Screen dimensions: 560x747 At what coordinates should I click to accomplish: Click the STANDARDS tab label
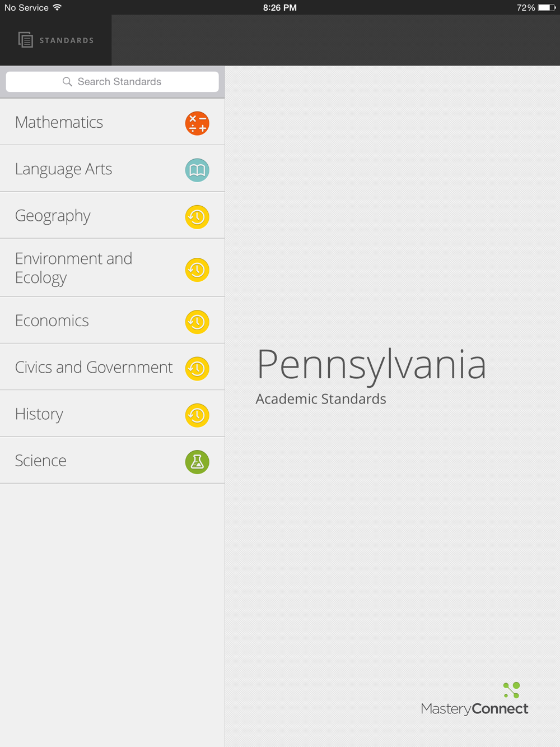point(67,40)
